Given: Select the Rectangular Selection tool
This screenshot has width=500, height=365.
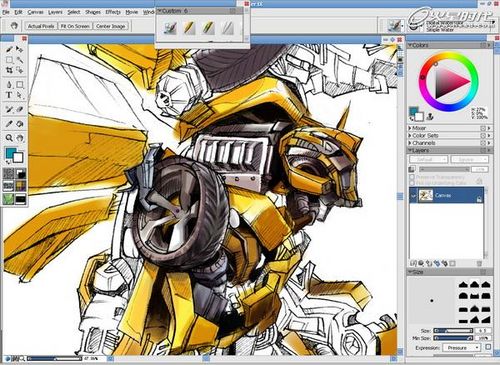Looking at the screenshot, I should point(9,60).
